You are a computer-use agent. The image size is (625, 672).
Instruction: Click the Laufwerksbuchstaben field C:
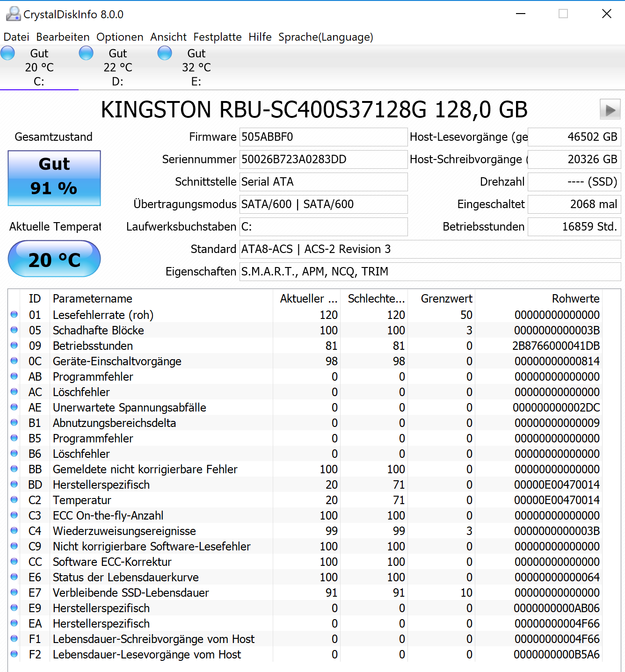(323, 227)
